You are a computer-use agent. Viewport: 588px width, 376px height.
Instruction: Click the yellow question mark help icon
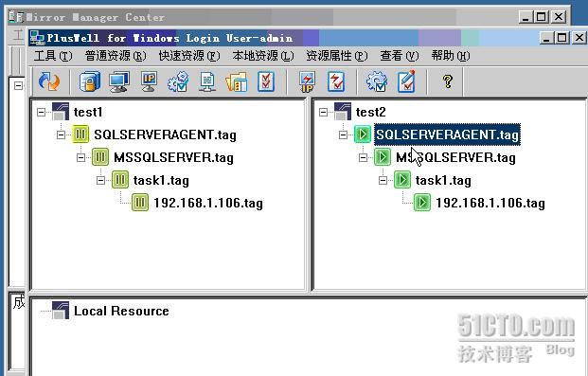[x=447, y=81]
